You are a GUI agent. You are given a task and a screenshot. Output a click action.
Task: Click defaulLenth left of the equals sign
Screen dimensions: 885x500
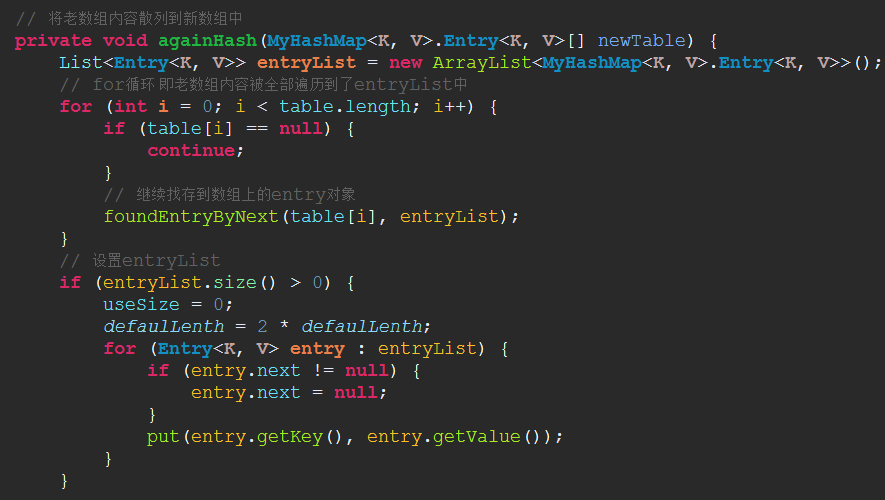tap(164, 327)
